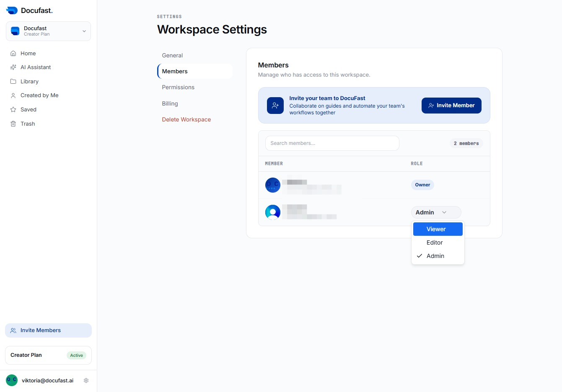Open Trash from sidebar
Viewport: 562px width, 392px height.
point(48,124)
